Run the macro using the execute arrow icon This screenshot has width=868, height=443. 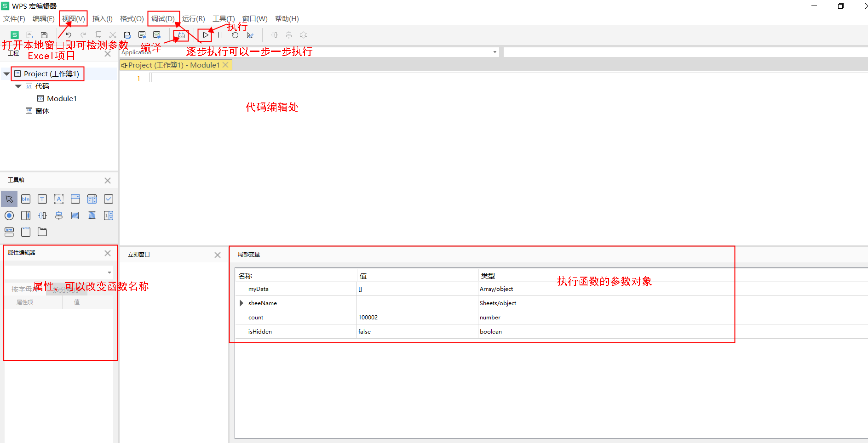(x=205, y=34)
